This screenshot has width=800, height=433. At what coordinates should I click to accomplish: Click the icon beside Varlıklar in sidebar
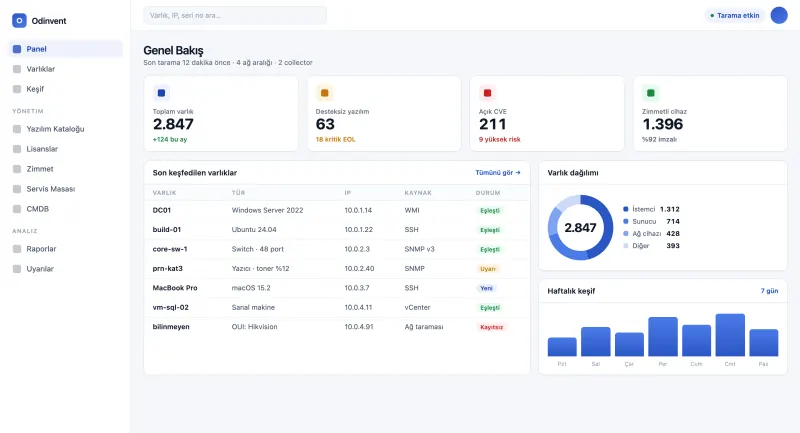[17, 69]
